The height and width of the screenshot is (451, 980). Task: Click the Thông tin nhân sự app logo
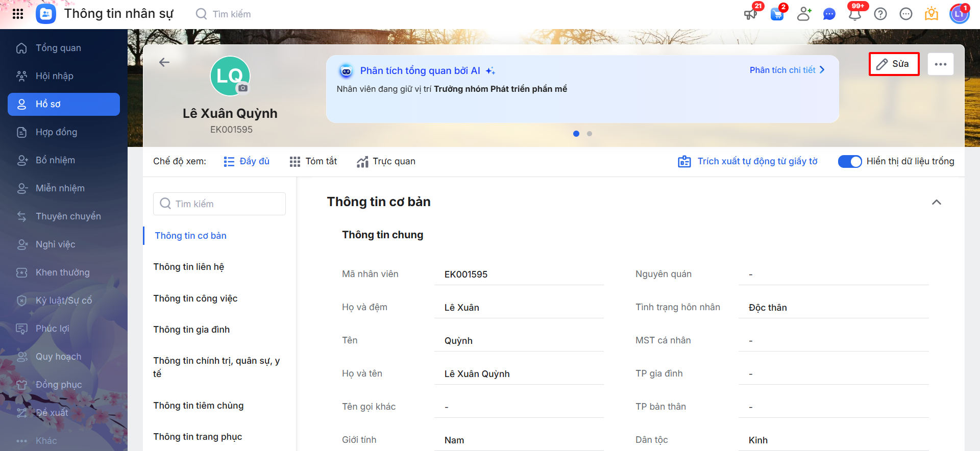(46, 14)
